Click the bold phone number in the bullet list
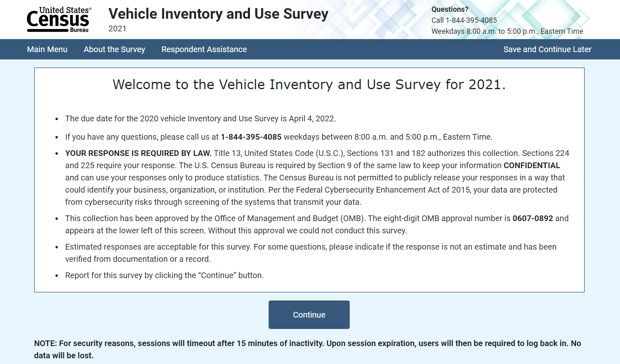This screenshot has height=364, width=620. (251, 137)
